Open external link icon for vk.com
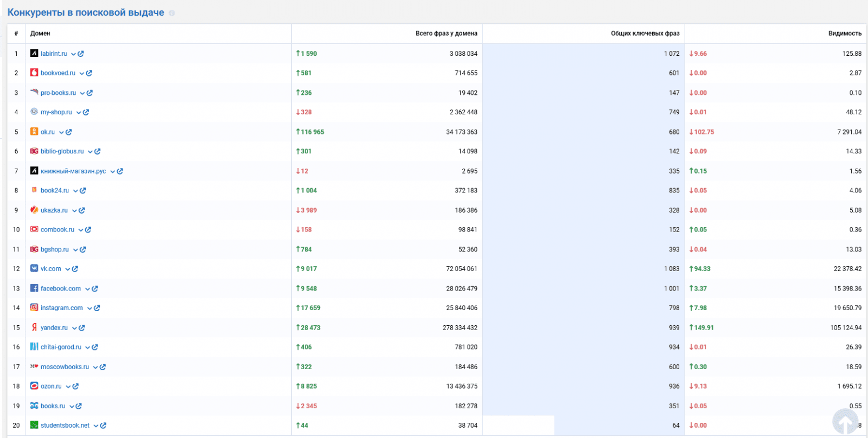The width and height of the screenshot is (868, 438). click(75, 269)
